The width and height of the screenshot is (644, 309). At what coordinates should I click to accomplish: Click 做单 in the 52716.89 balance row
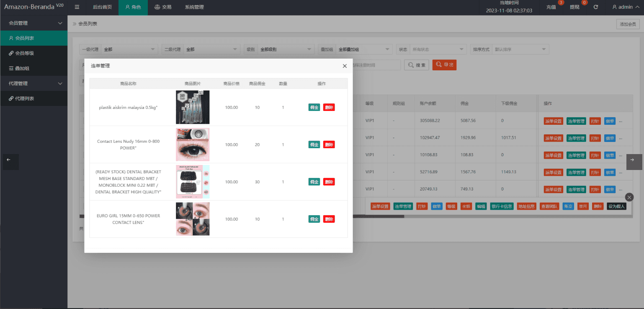pyautogui.click(x=610, y=173)
